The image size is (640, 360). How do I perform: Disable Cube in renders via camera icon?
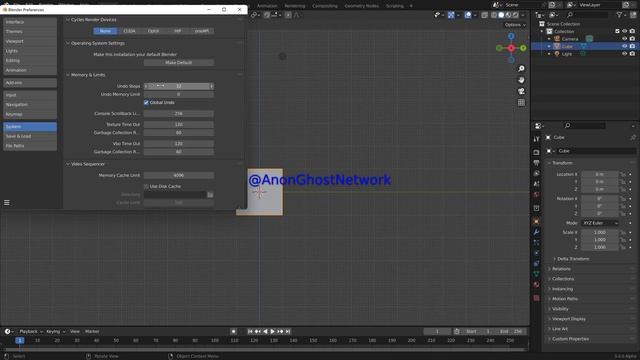click(632, 47)
